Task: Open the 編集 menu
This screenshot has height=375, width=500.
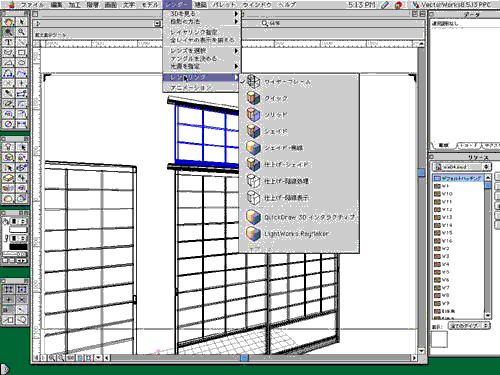Action: click(57, 5)
